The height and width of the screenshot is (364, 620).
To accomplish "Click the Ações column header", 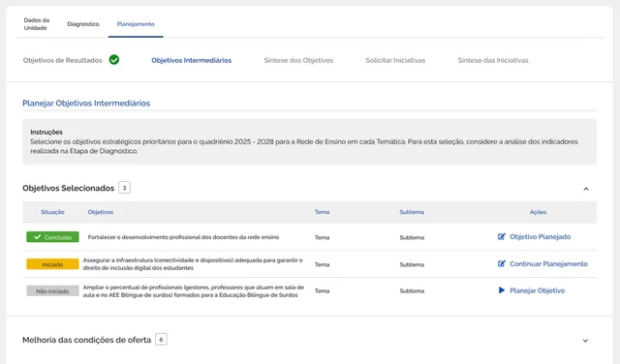I will tap(539, 212).
